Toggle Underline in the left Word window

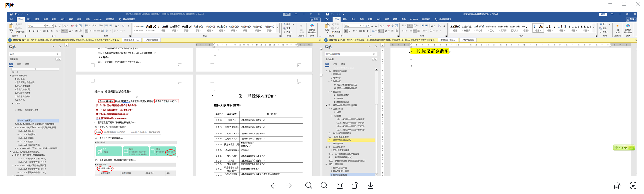tap(38, 31)
